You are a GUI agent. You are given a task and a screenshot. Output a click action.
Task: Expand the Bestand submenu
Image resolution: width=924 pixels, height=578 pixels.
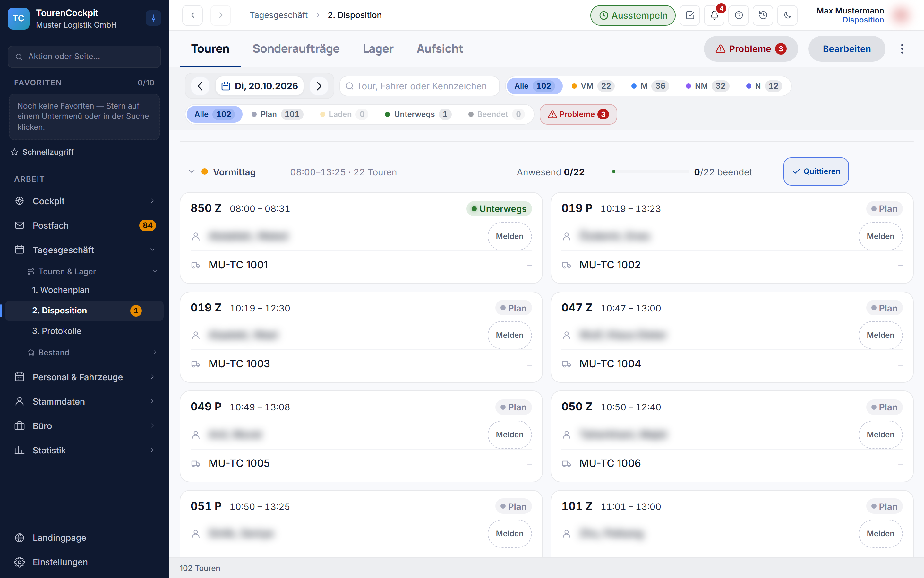click(x=92, y=353)
